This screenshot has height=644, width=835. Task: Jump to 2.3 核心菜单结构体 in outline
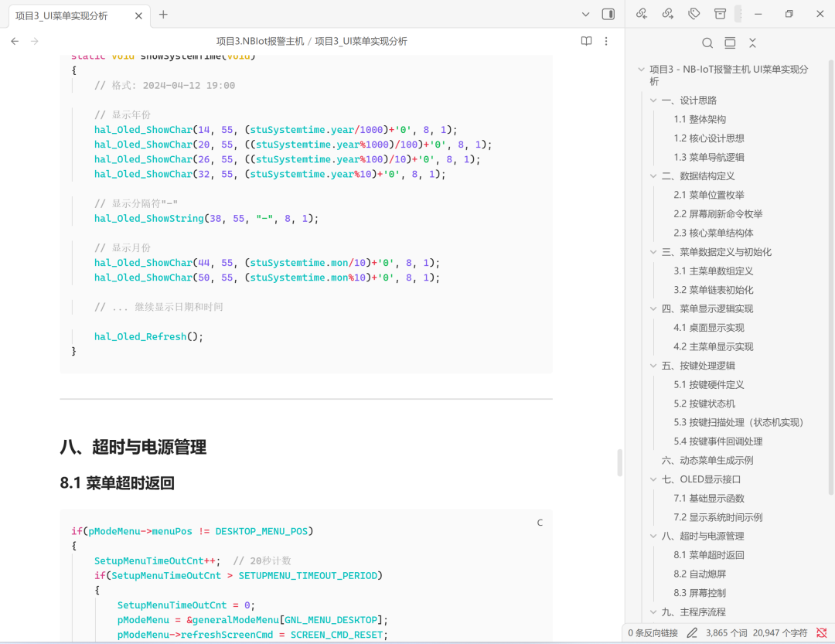click(714, 233)
